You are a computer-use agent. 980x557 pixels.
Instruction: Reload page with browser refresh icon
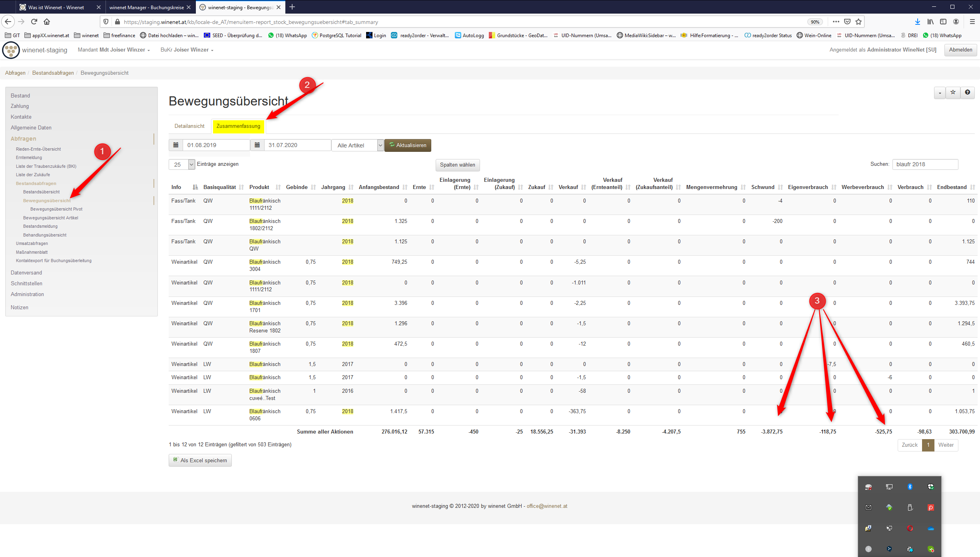point(34,22)
